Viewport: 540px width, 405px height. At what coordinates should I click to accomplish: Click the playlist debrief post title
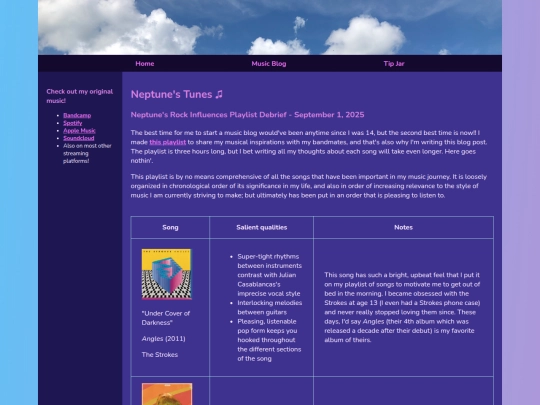pyautogui.click(x=247, y=115)
